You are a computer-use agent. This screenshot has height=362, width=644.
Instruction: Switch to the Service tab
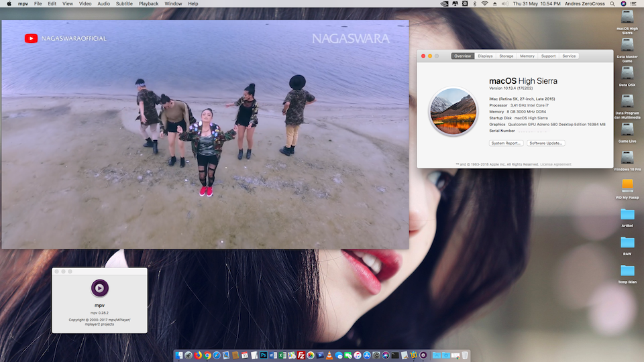pos(569,56)
